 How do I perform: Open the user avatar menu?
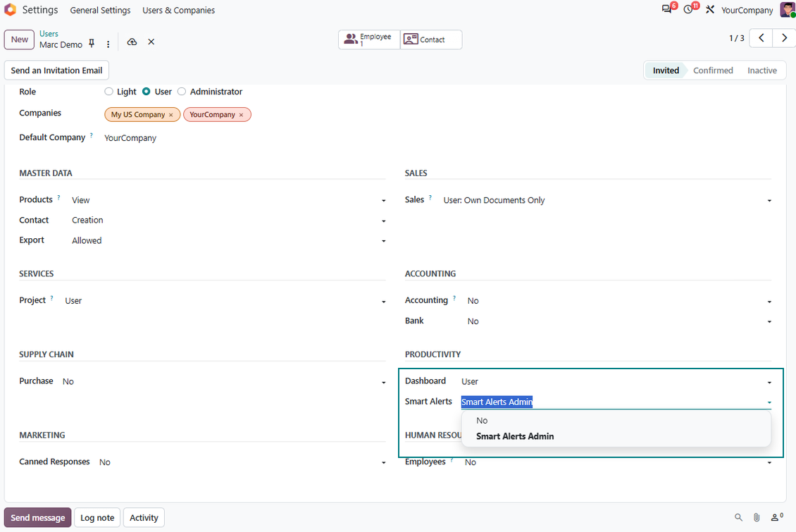[788, 10]
